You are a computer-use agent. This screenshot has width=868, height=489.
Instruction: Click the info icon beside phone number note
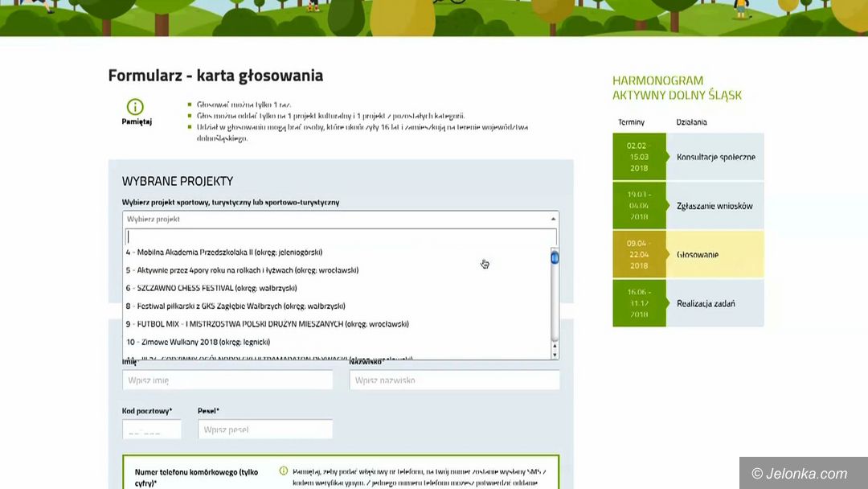[x=284, y=471]
